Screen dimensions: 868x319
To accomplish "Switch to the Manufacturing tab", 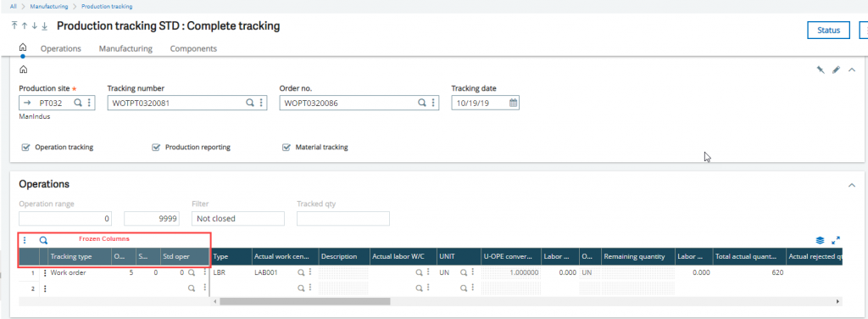I will click(x=125, y=48).
